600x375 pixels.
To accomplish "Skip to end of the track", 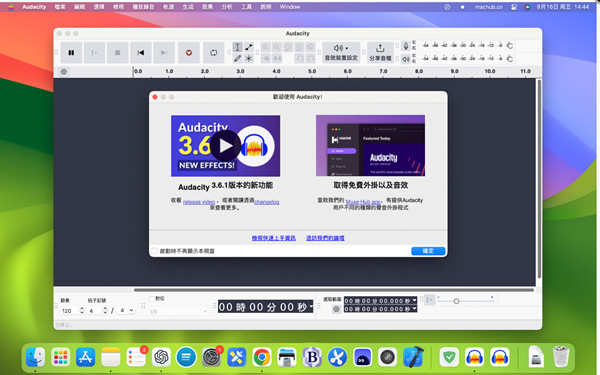I will pyautogui.click(x=164, y=53).
